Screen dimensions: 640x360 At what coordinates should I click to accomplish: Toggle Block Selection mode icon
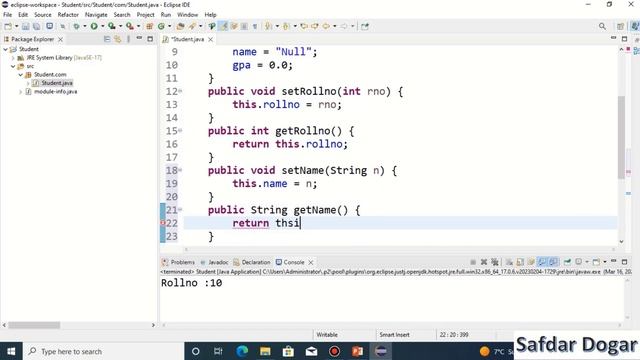[x=244, y=26]
